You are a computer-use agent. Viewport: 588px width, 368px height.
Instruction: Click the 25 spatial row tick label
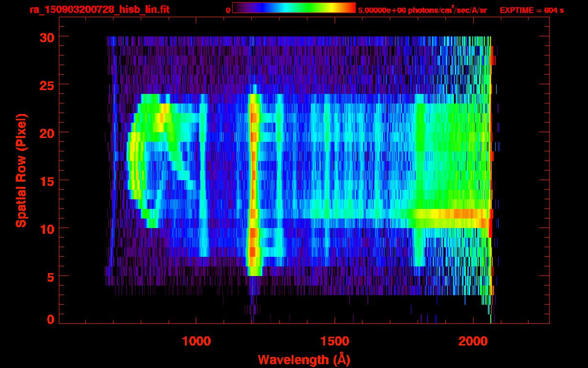(46, 85)
